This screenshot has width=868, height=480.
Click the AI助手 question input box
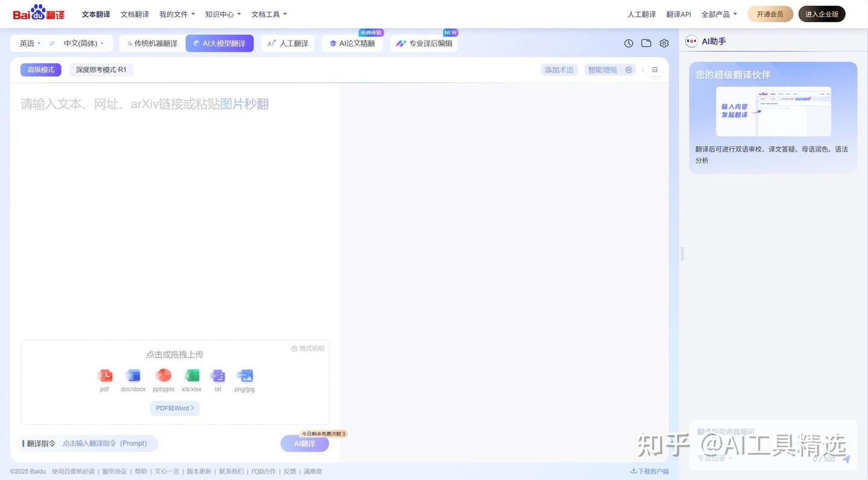point(773,446)
